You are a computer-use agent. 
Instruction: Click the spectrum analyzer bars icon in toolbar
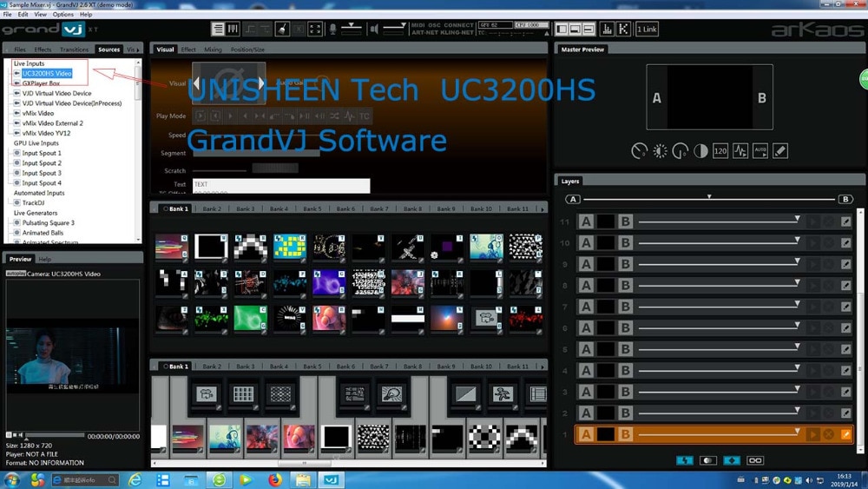[607, 29]
